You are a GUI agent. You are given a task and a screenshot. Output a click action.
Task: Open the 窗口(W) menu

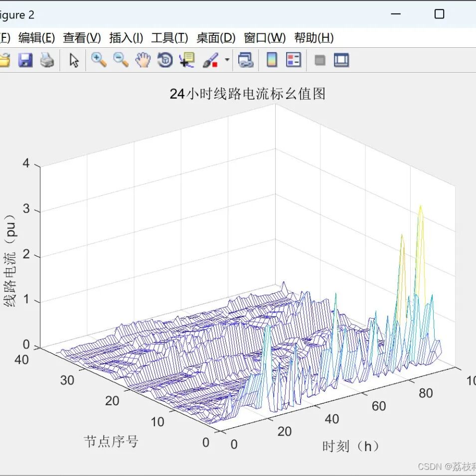point(265,38)
